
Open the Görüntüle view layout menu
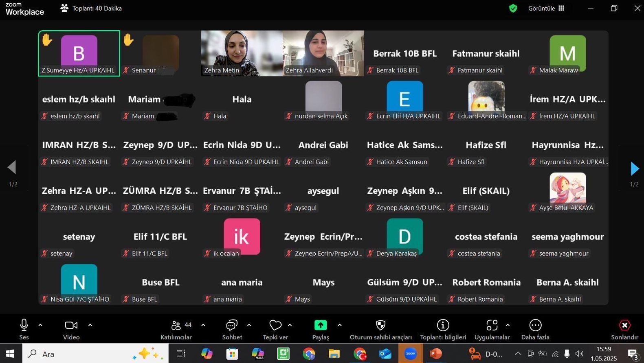click(x=546, y=8)
